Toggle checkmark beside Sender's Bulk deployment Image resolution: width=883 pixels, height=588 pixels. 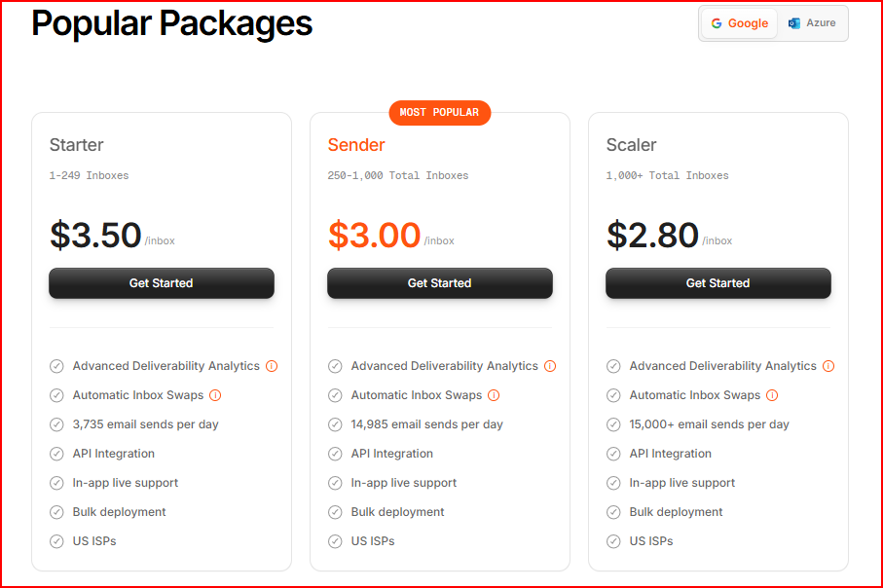(x=335, y=512)
